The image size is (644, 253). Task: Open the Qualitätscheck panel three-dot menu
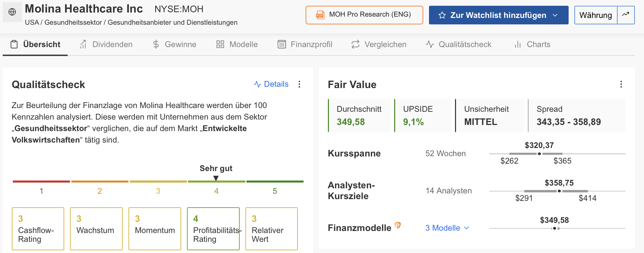coord(299,84)
